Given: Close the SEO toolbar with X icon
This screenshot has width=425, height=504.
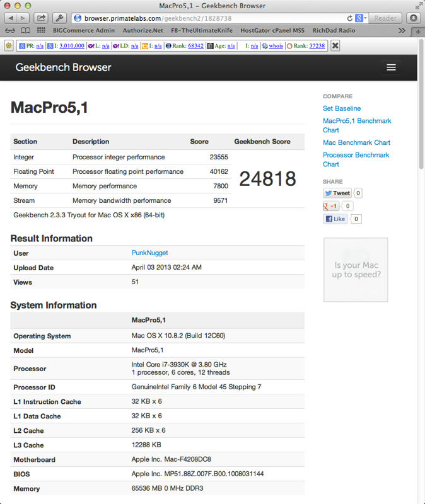Looking at the screenshot, I should (335, 45).
